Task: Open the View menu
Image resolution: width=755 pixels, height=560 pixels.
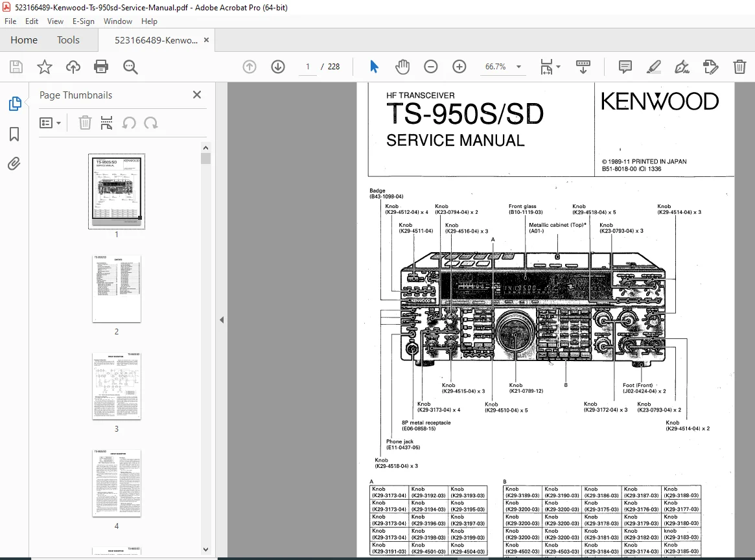Action: pyautogui.click(x=55, y=21)
